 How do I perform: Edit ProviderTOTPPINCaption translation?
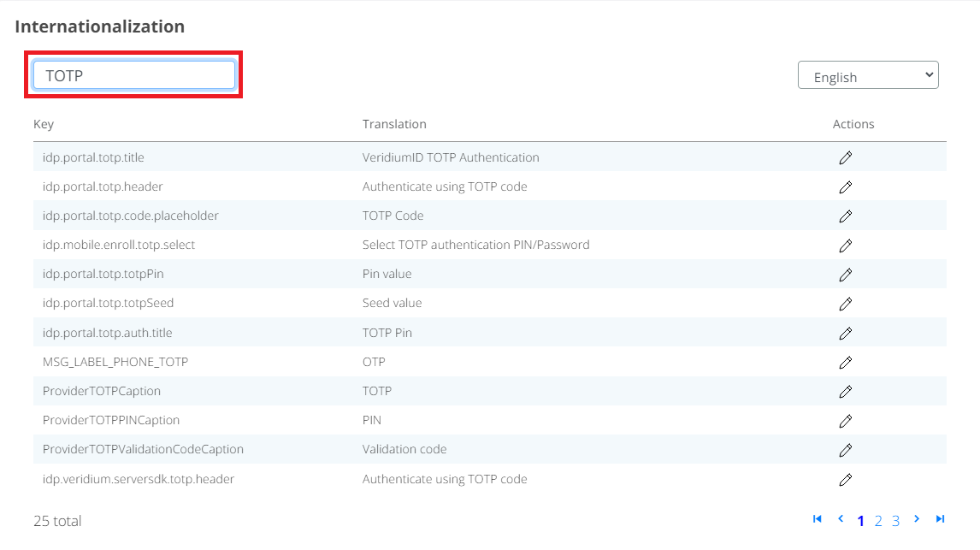point(845,420)
